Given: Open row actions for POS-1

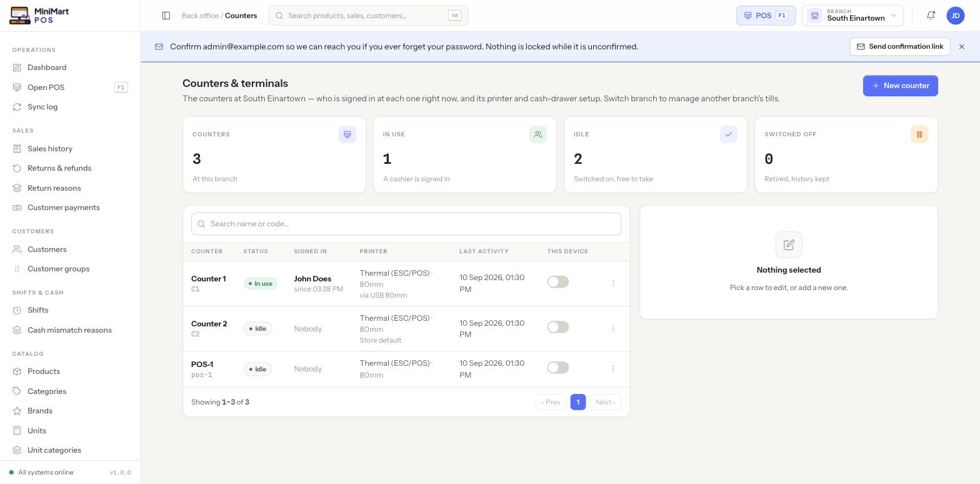Looking at the screenshot, I should 613,369.
